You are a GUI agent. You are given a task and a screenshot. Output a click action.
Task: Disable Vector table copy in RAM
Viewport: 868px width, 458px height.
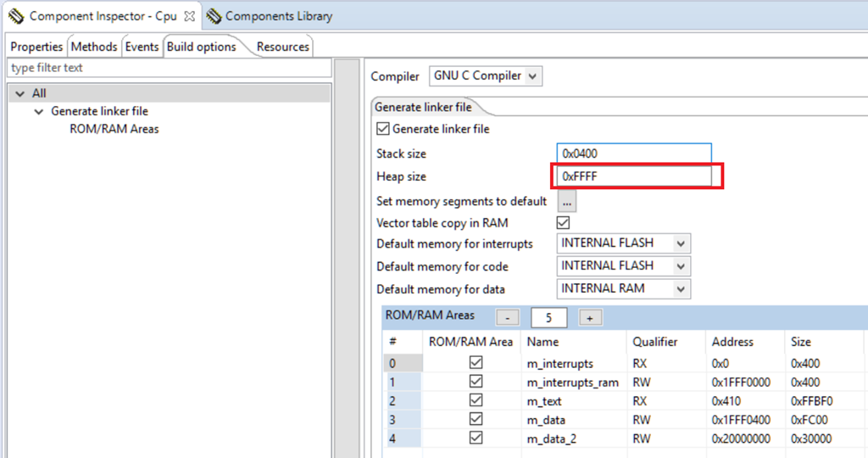coord(563,222)
